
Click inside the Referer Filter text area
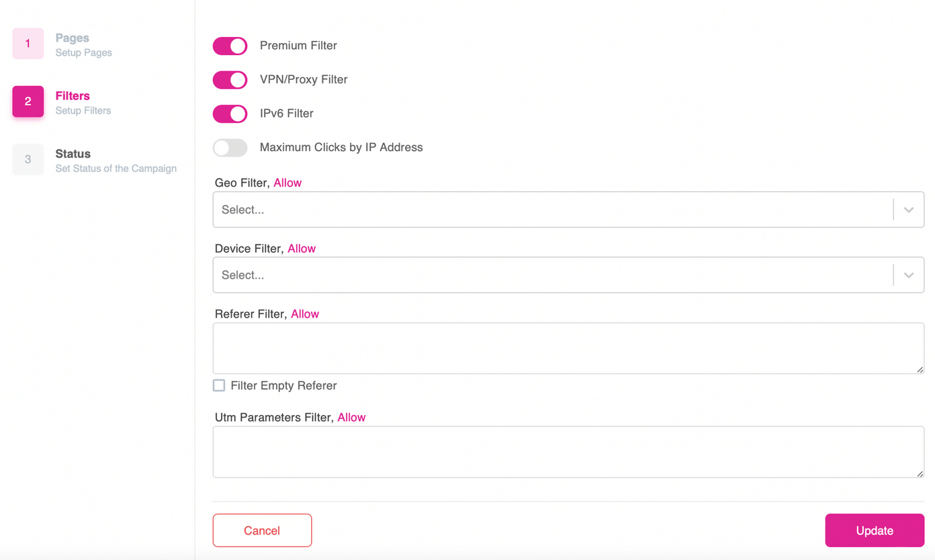(x=568, y=348)
